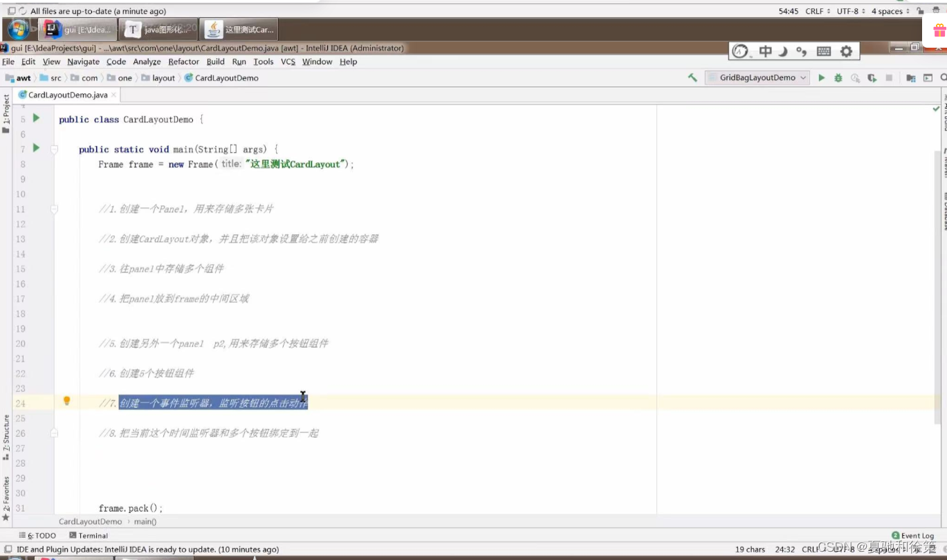Image resolution: width=947 pixels, height=560 pixels.
Task: Open the GridBagLayoutDemo run configuration dropdown
Action: [x=756, y=77]
